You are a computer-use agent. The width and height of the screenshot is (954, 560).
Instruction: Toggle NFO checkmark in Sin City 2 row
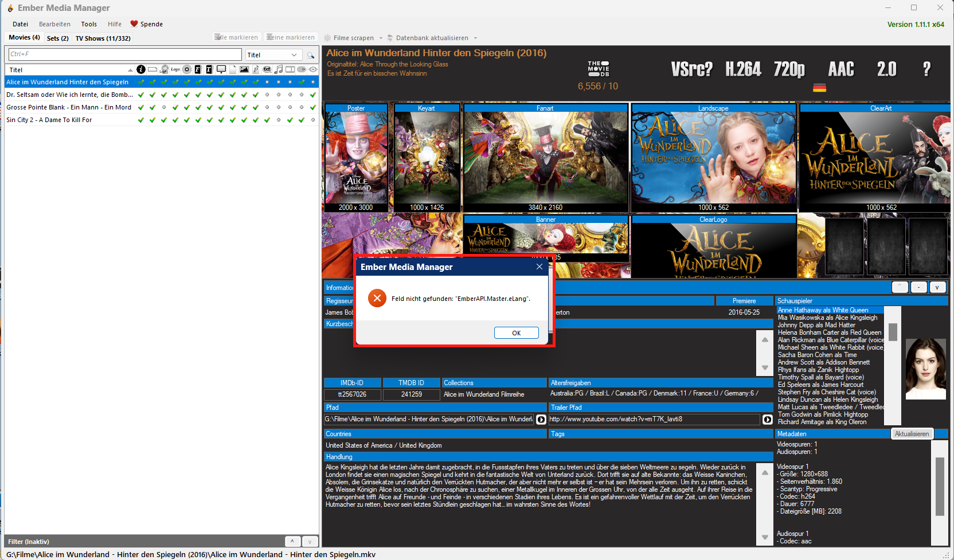(141, 120)
